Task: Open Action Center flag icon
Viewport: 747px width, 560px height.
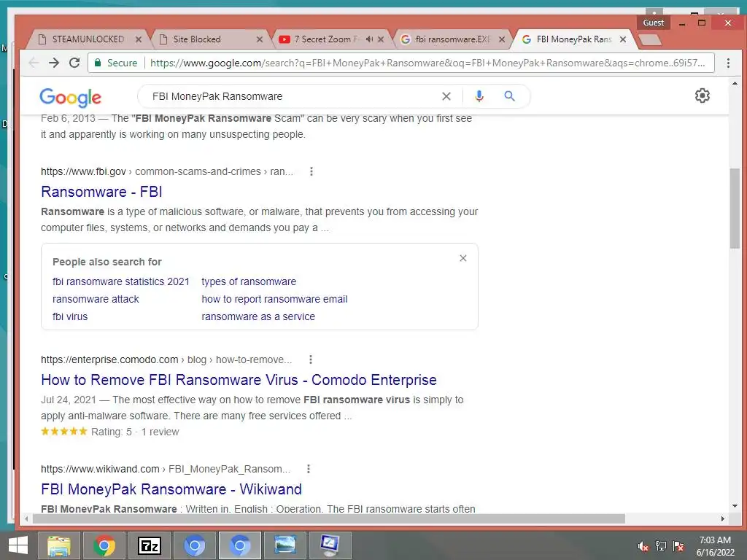Action: tap(678, 546)
